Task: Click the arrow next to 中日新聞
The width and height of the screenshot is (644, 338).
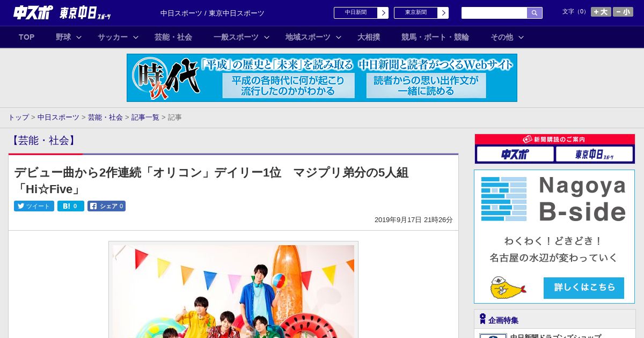Action: 383,13
